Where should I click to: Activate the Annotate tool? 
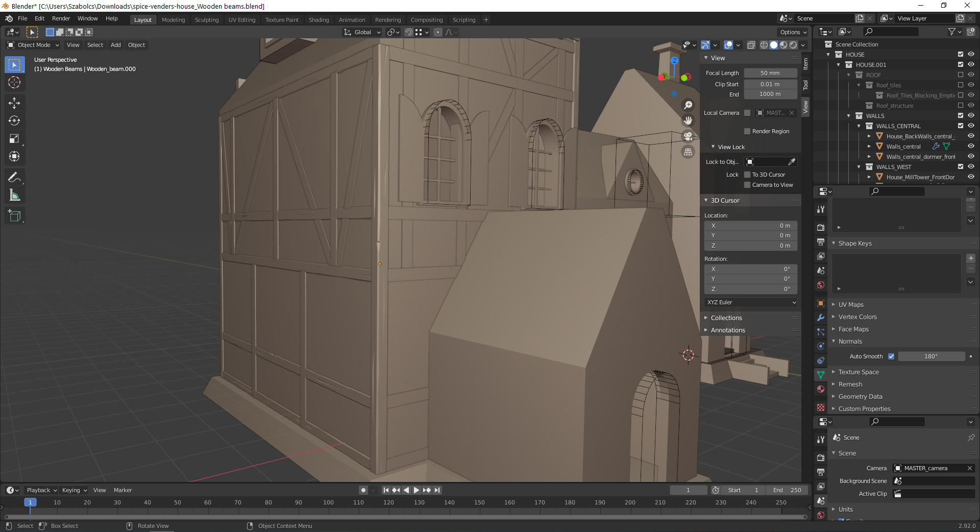pyautogui.click(x=14, y=178)
